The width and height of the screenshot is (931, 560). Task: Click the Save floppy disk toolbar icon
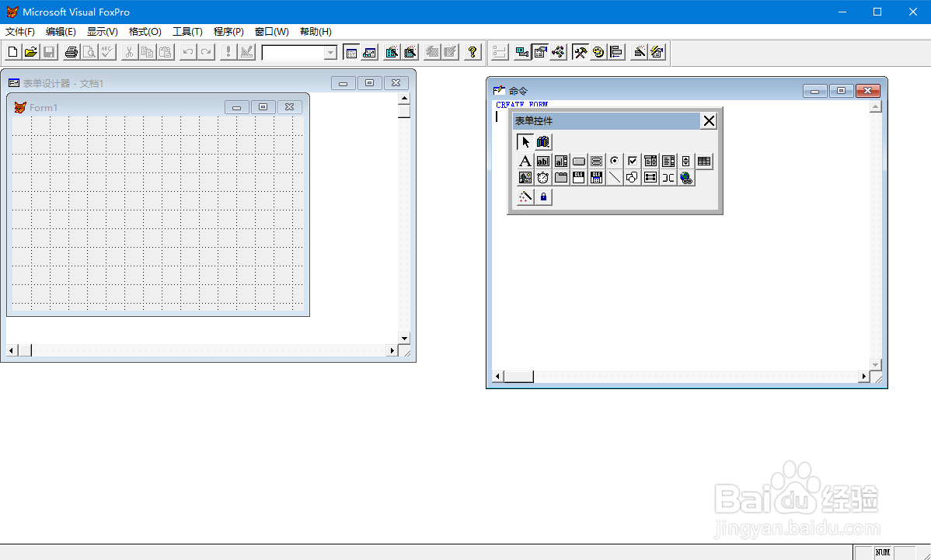coord(49,52)
